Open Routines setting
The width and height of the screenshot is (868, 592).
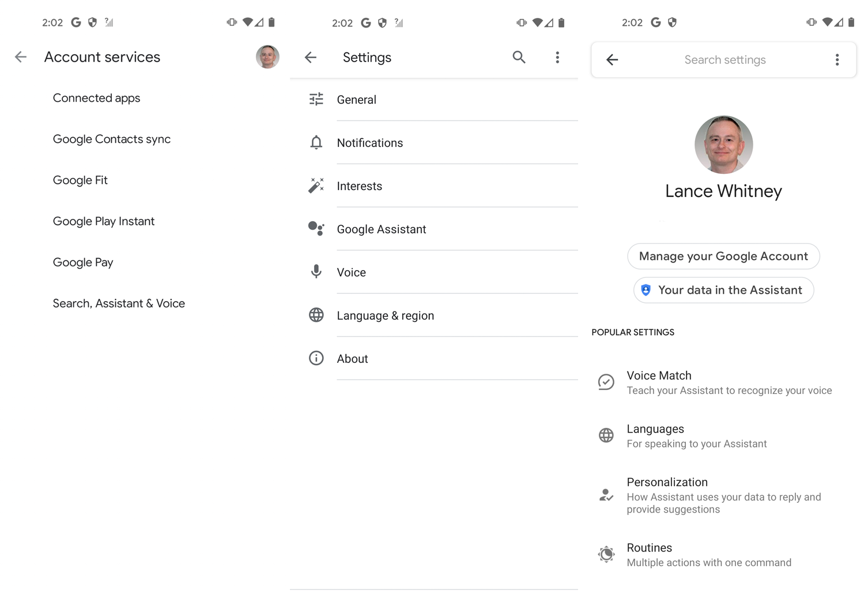723,555
